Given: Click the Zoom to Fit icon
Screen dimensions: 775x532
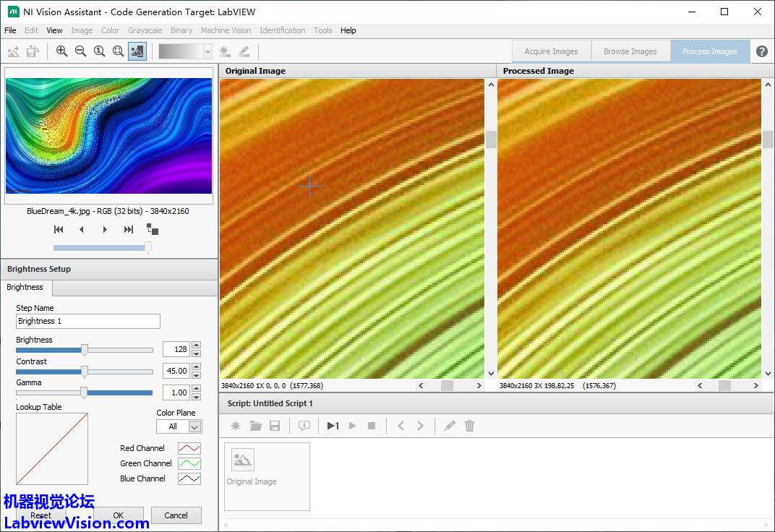Looking at the screenshot, I should click(118, 51).
